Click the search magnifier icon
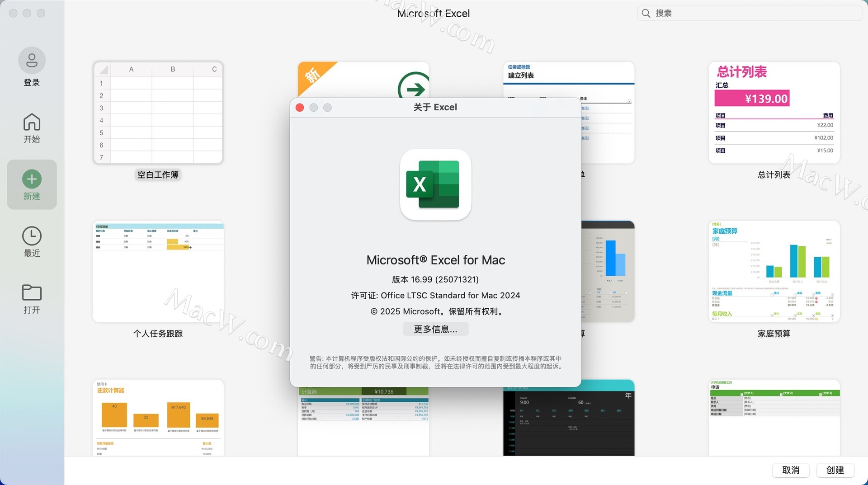The image size is (868, 485). coord(646,13)
